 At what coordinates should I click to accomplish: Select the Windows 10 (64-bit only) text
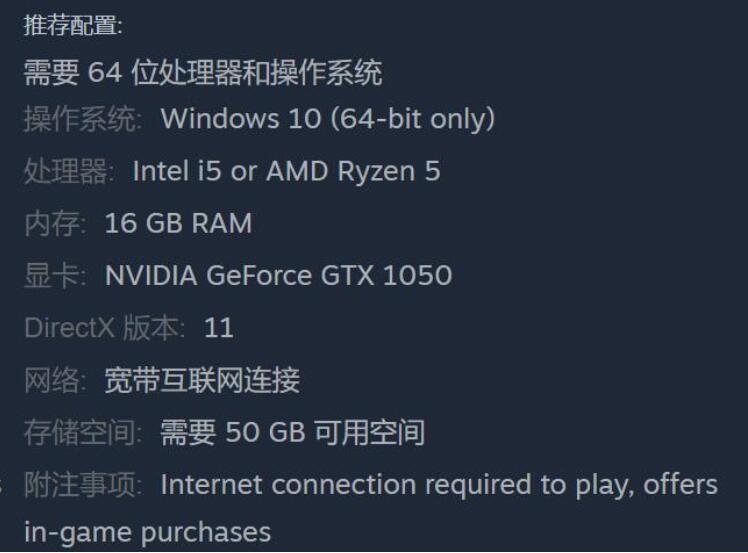328,119
